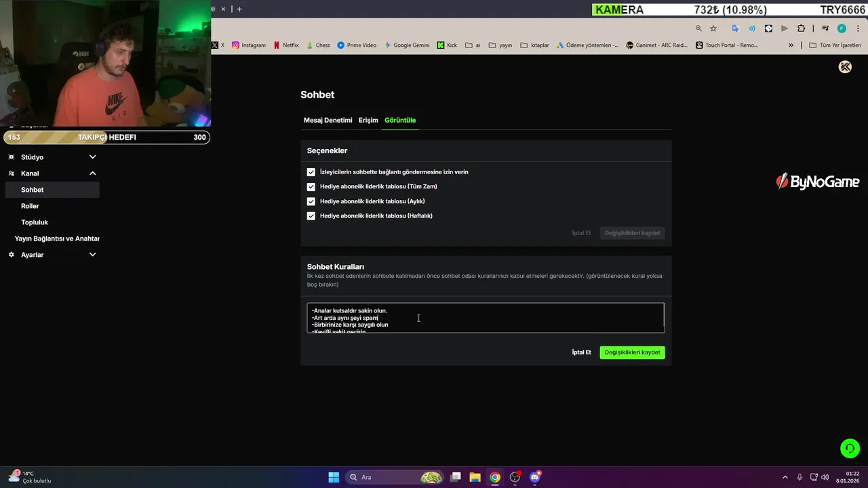The width and height of the screenshot is (868, 488).
Task: Open the Ganimet ARC Raid bookmark
Action: point(656,45)
